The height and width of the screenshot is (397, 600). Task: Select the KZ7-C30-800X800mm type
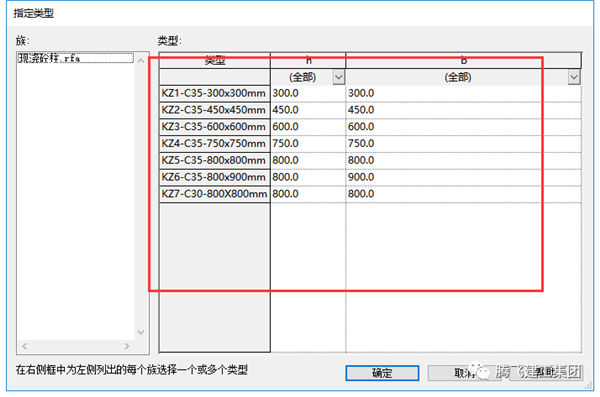(215, 194)
